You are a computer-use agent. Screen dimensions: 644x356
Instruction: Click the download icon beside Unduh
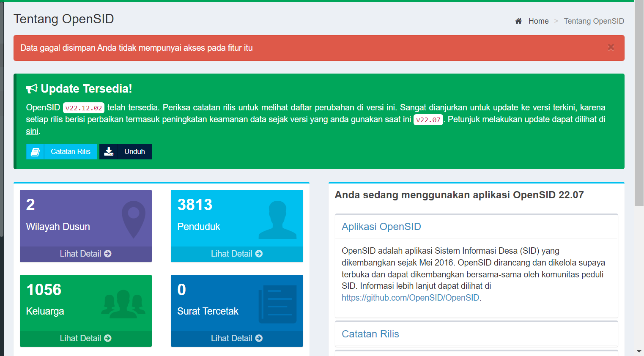point(109,151)
